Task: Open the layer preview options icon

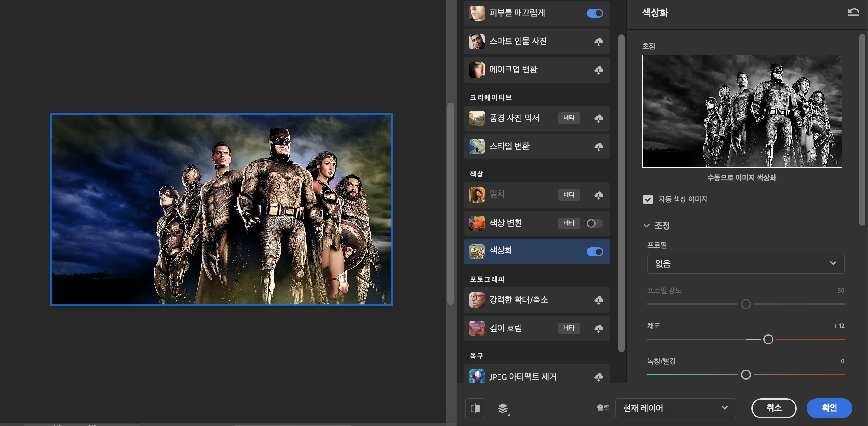Action: (503, 408)
